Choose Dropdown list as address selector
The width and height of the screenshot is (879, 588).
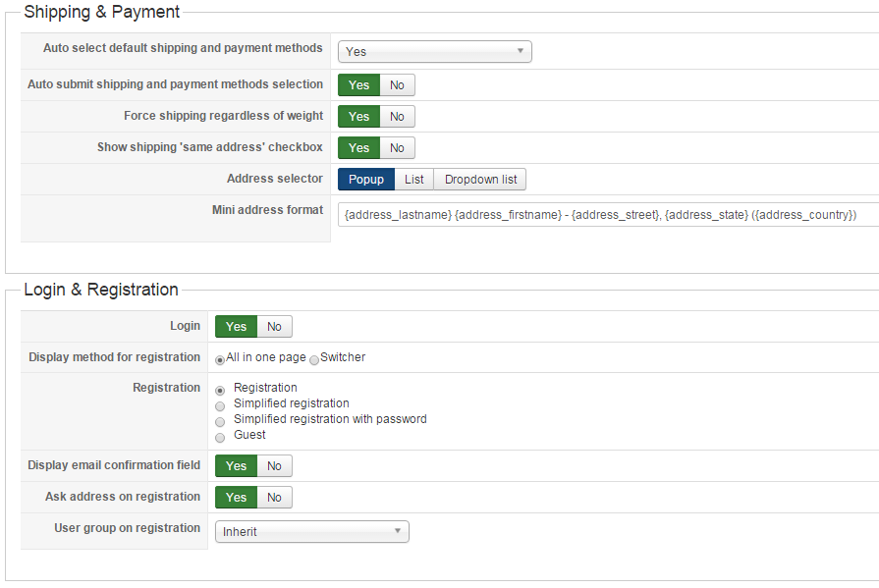pyautogui.click(x=480, y=180)
